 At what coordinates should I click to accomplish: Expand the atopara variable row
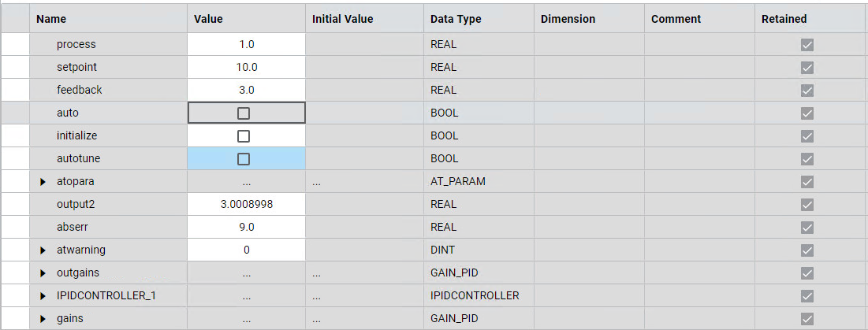click(x=43, y=182)
